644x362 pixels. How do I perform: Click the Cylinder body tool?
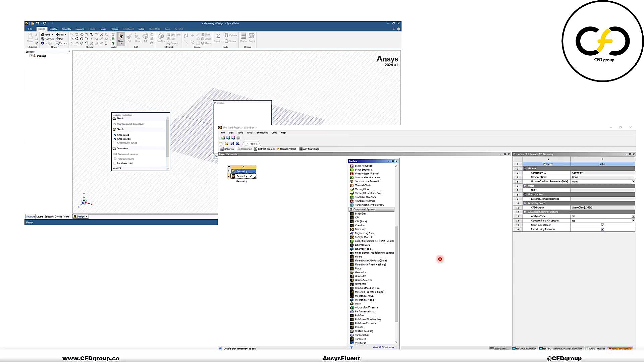231,35
